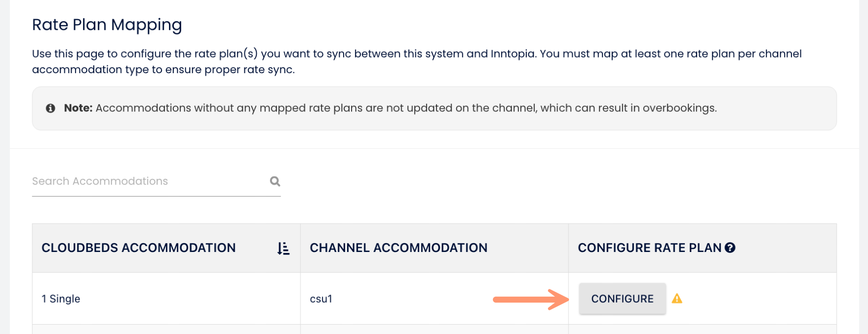This screenshot has width=868, height=334.
Task: Click the Configure Rate Plan column header text
Action: pyautogui.click(x=649, y=248)
